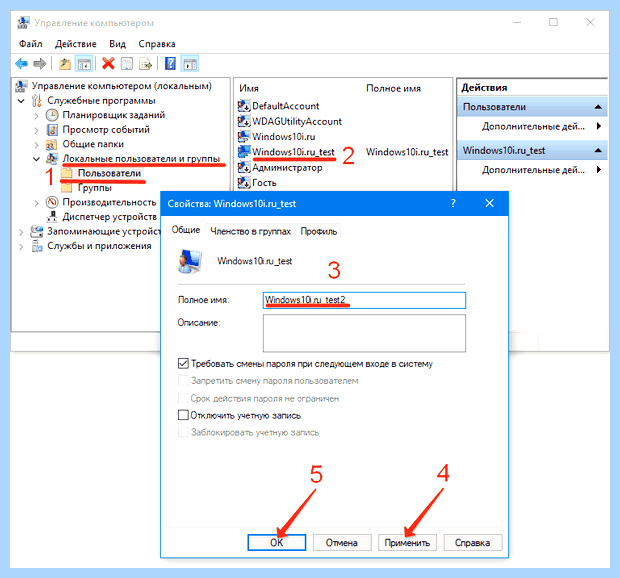
Task: Click the Windows10i.ru user icon in list
Action: coord(244,136)
